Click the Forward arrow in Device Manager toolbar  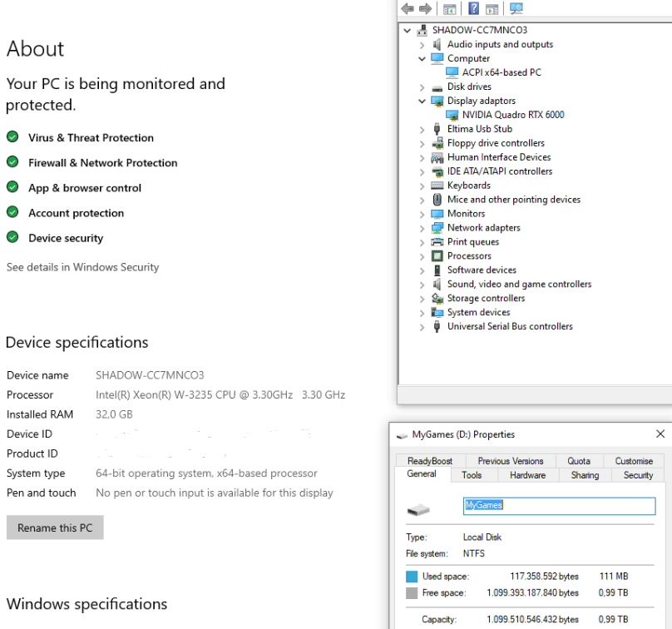coord(425,8)
